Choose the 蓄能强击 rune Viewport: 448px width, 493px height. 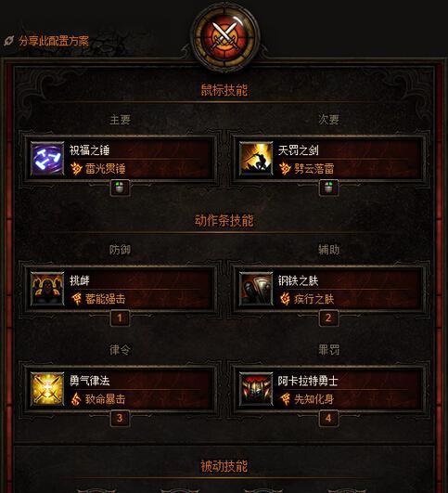coord(105,299)
